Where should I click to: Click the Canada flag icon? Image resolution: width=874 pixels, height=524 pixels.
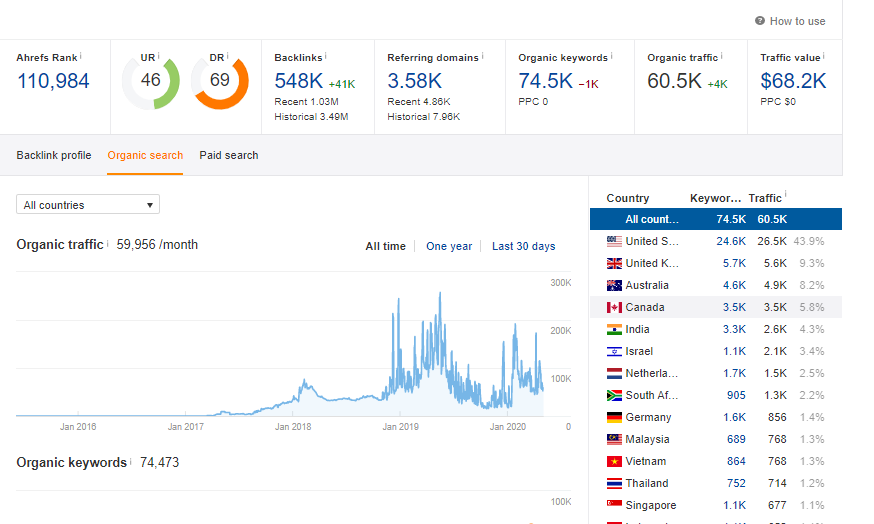tap(614, 307)
